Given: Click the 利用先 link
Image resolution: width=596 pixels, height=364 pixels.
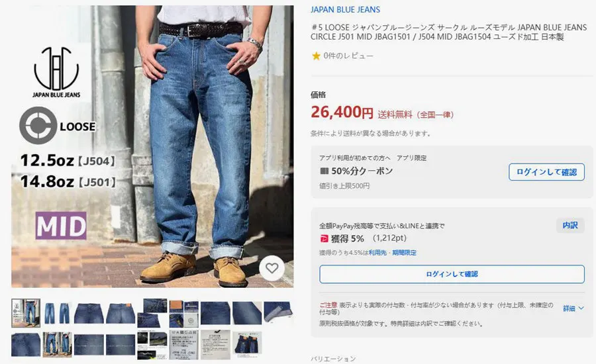Looking at the screenshot, I should click(x=377, y=253).
